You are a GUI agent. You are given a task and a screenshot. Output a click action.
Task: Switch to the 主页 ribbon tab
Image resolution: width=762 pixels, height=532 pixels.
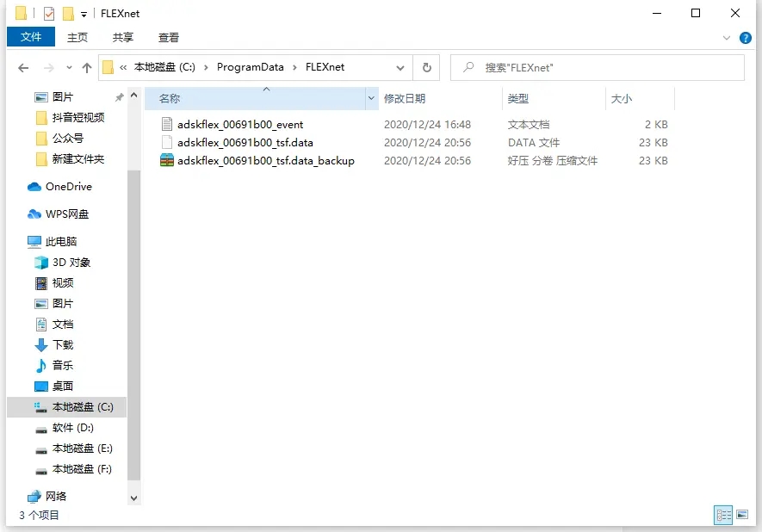coord(77,37)
